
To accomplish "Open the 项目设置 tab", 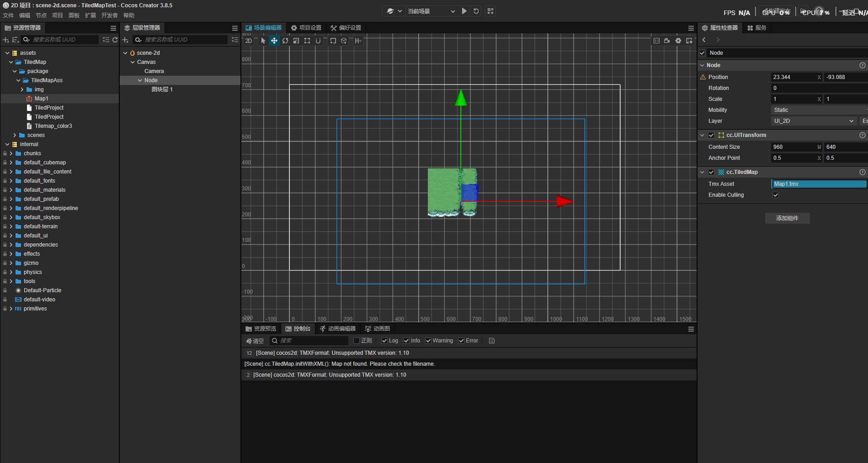I will point(306,28).
